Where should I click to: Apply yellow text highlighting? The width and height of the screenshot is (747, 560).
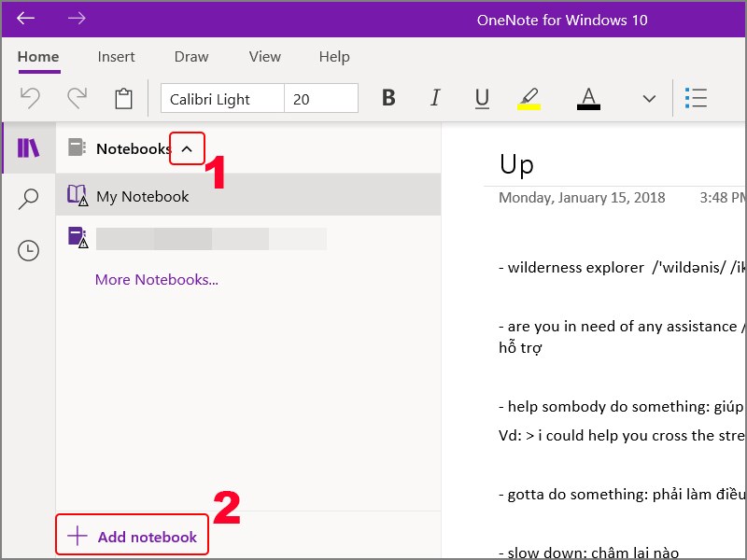click(x=529, y=97)
